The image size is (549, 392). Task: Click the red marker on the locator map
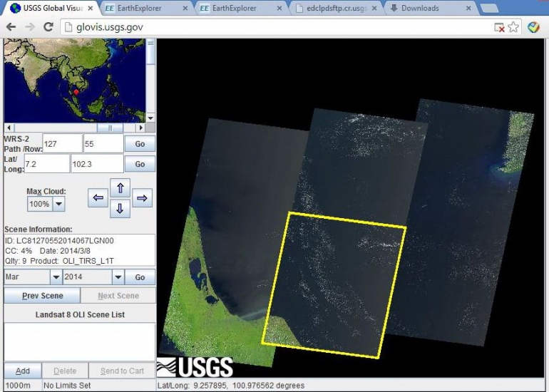tap(76, 92)
